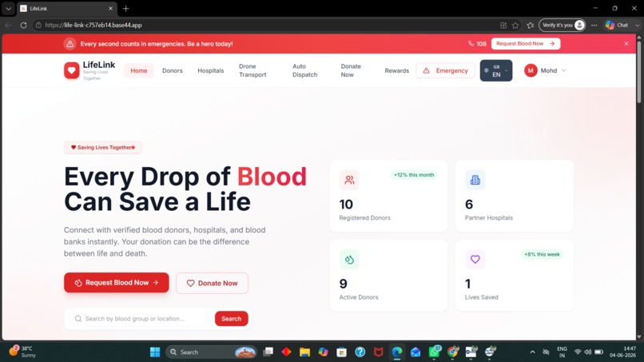The height and width of the screenshot is (362, 644).
Task: Open Microsoft Edge from the taskbar
Action: pyautogui.click(x=397, y=352)
